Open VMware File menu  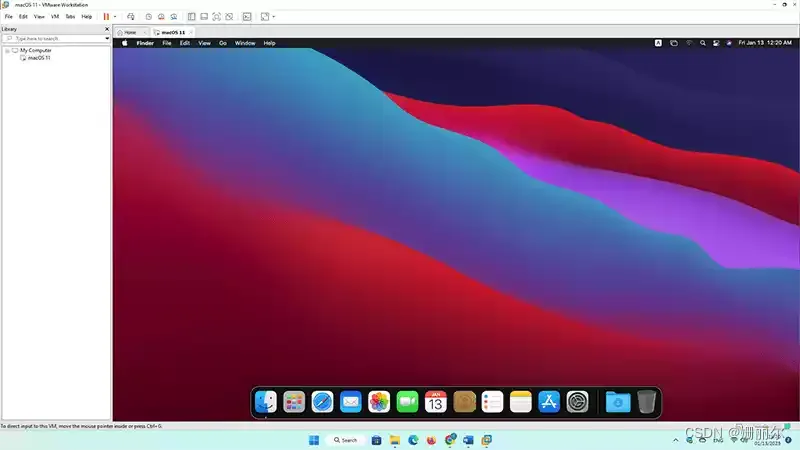9,17
